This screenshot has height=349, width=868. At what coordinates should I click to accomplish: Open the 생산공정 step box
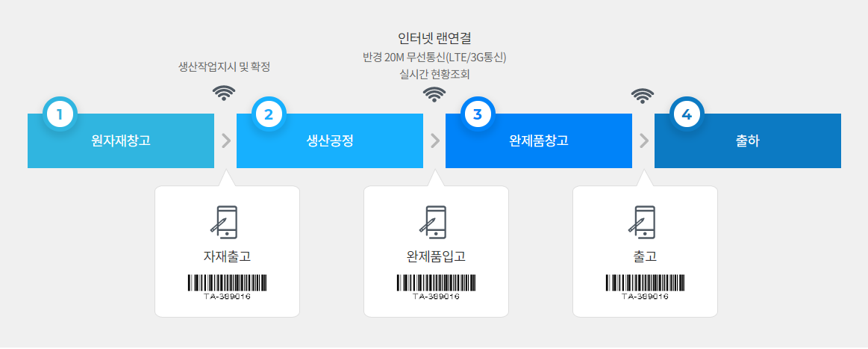point(330,140)
